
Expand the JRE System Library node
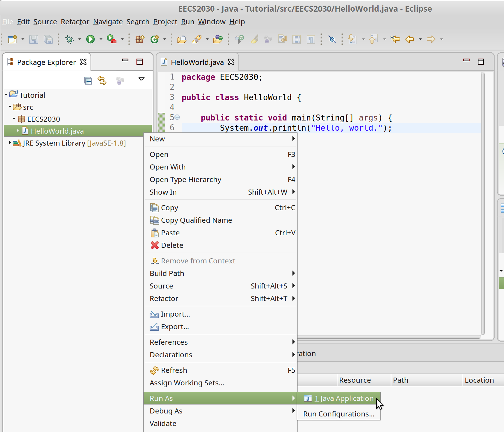pos(10,143)
